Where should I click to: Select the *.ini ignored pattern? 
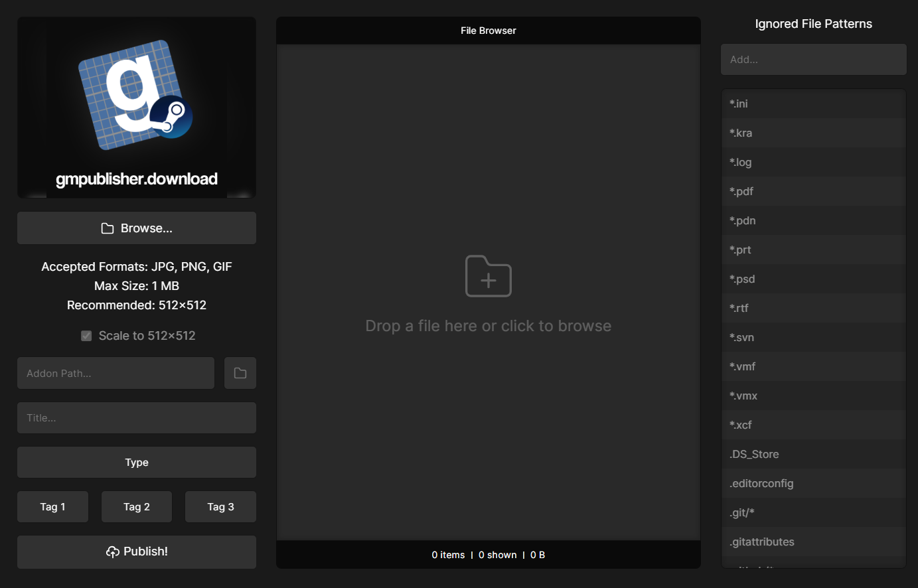click(x=814, y=104)
